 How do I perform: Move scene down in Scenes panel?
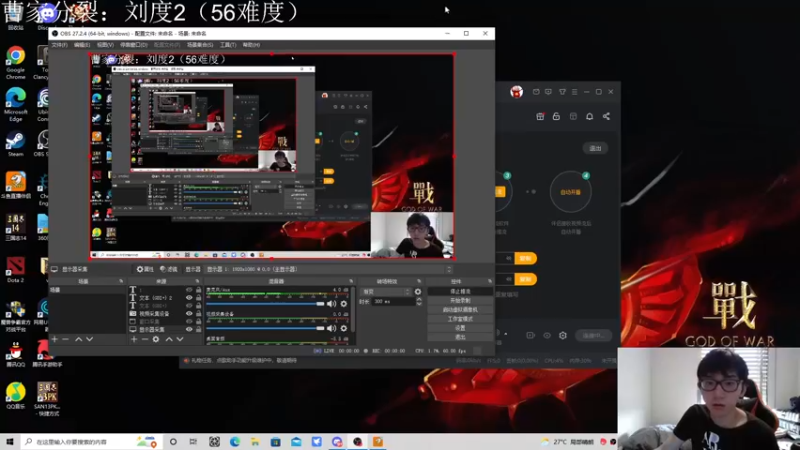click(x=90, y=339)
